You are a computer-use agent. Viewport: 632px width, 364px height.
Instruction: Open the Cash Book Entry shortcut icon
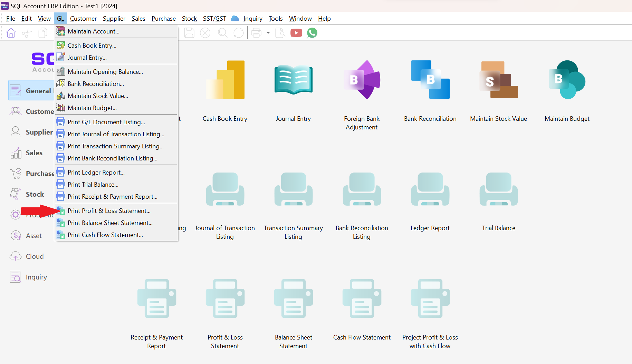225,80
